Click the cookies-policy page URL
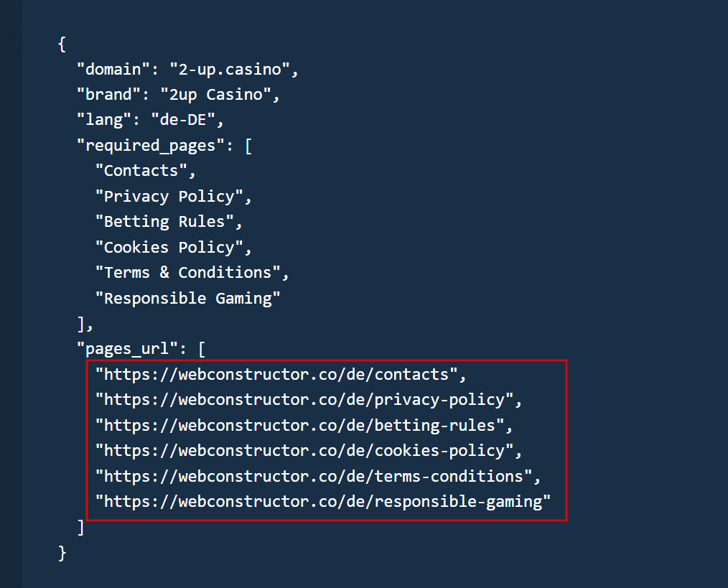Screen dimensions: 728x588 tap(304, 451)
